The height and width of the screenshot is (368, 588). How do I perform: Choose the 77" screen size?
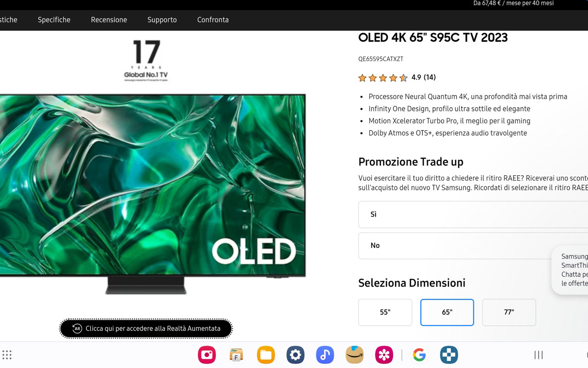pyautogui.click(x=509, y=312)
